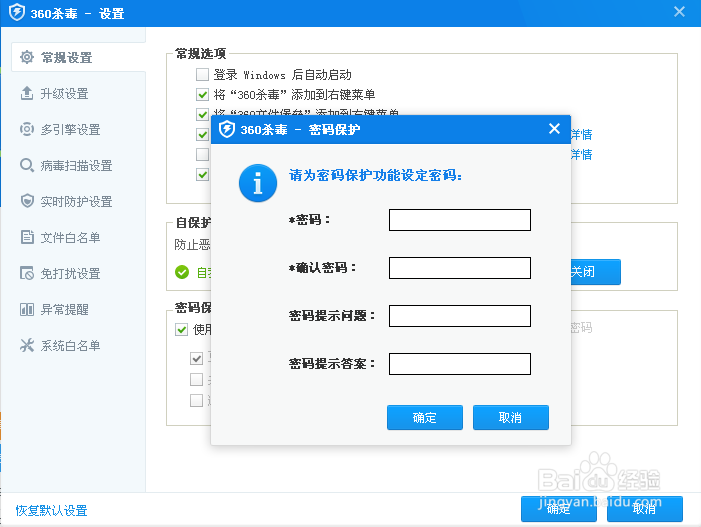Toggle the 使用 password protection checkbox
This screenshot has width=701, height=527.
coord(182,329)
